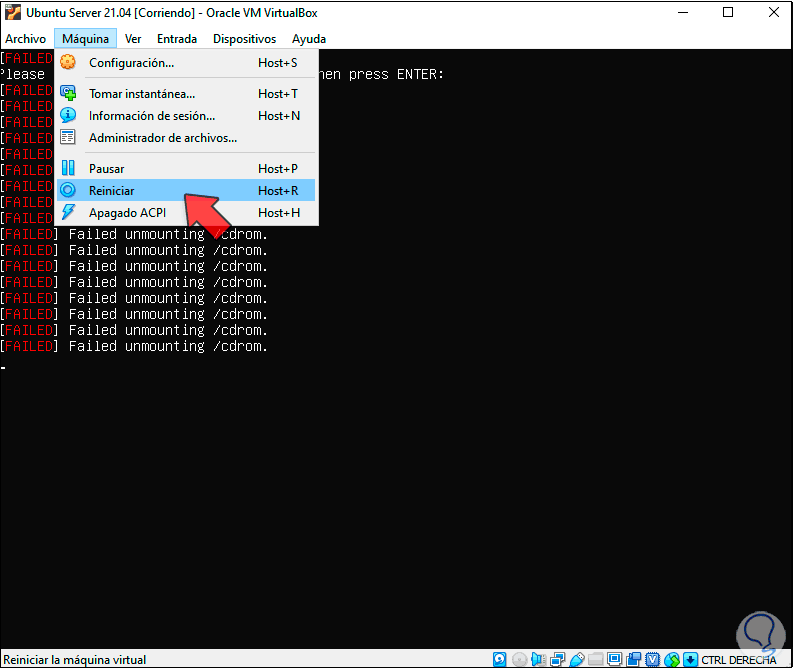Click the pause bars icon
The height and width of the screenshot is (668, 793).
68,167
